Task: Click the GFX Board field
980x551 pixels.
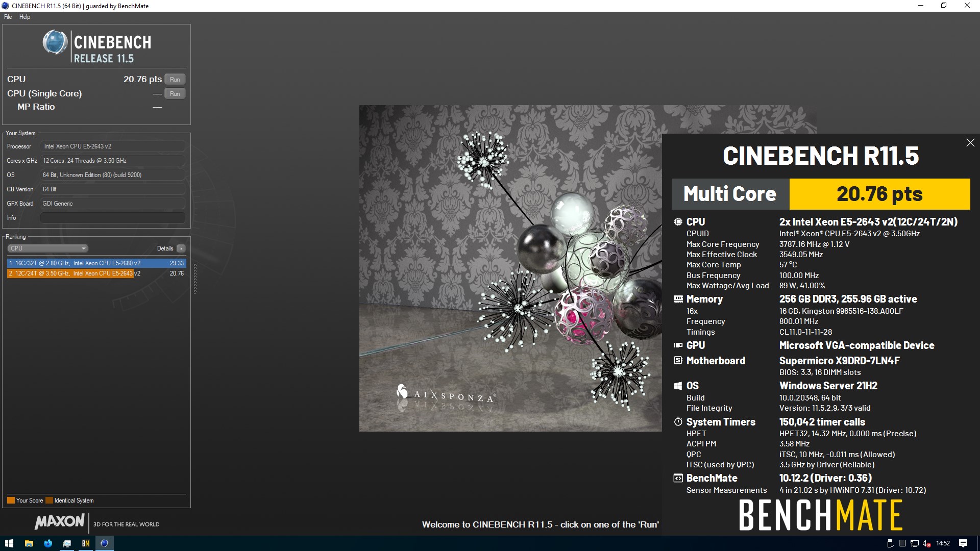Action: click(x=112, y=204)
